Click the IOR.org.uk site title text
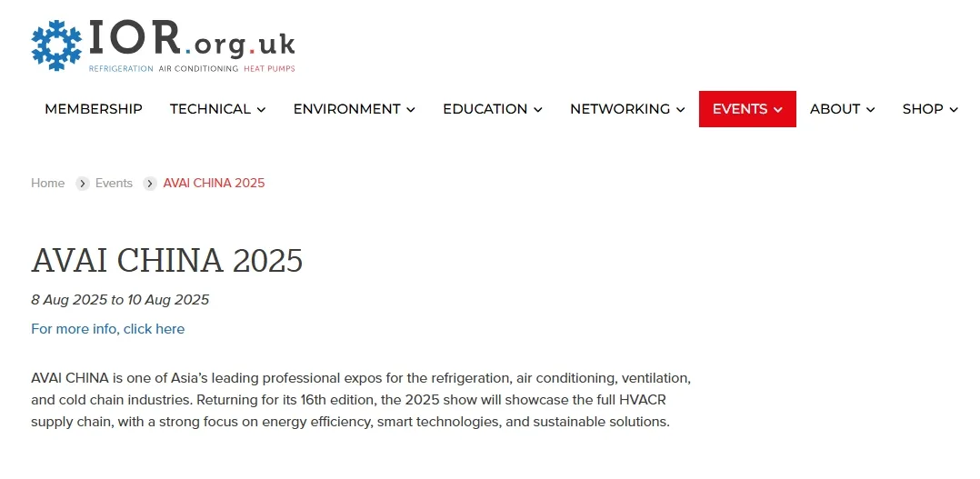The image size is (980, 479). click(x=191, y=38)
